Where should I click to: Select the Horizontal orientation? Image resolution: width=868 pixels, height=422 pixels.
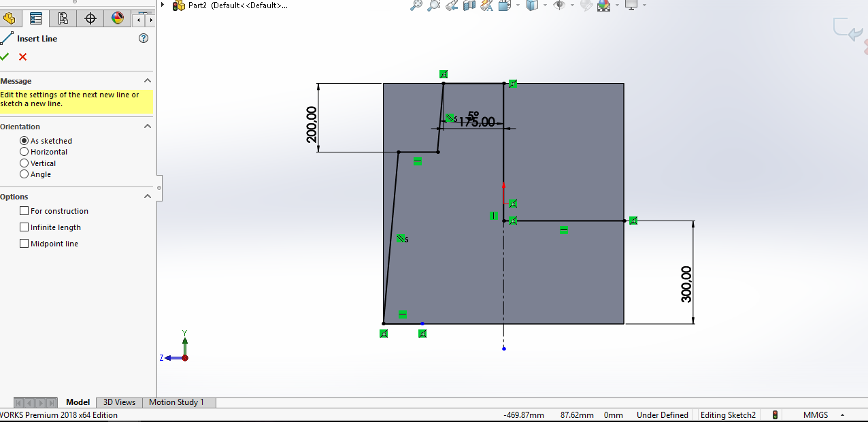pos(24,152)
